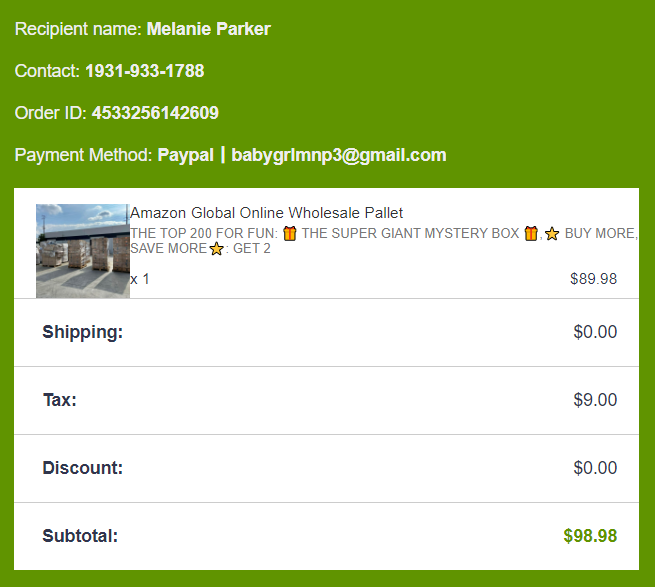Image resolution: width=655 pixels, height=587 pixels.
Task: Click the Shipping row label
Action: pos(82,332)
